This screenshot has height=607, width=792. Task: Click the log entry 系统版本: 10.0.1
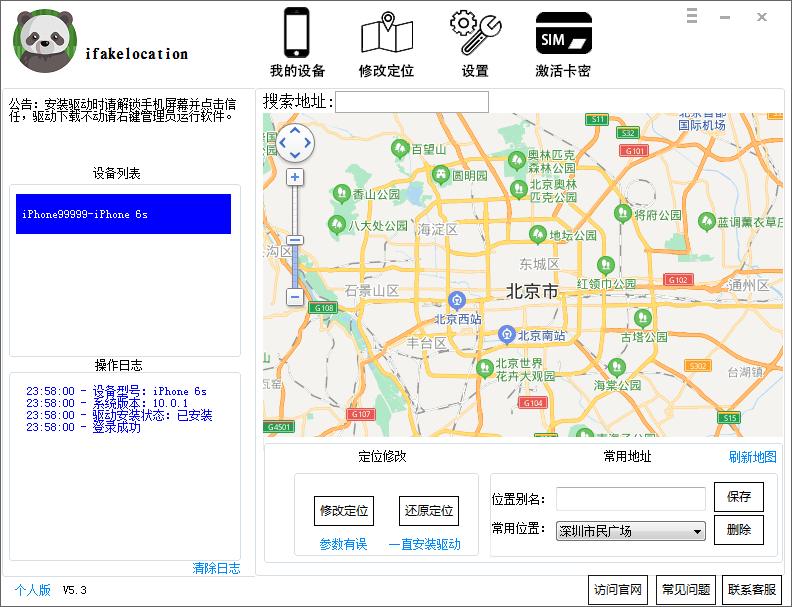pyautogui.click(x=107, y=403)
